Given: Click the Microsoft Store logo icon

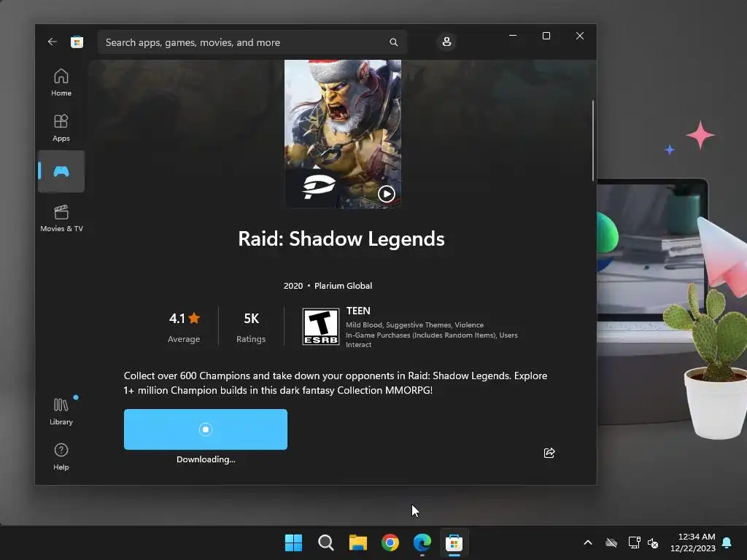Looking at the screenshot, I should point(77,42).
